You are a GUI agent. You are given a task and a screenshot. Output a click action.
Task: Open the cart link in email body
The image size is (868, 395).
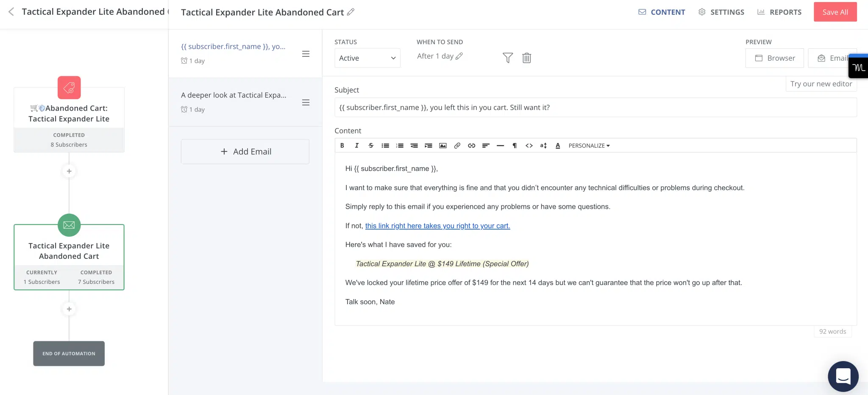[x=437, y=226]
